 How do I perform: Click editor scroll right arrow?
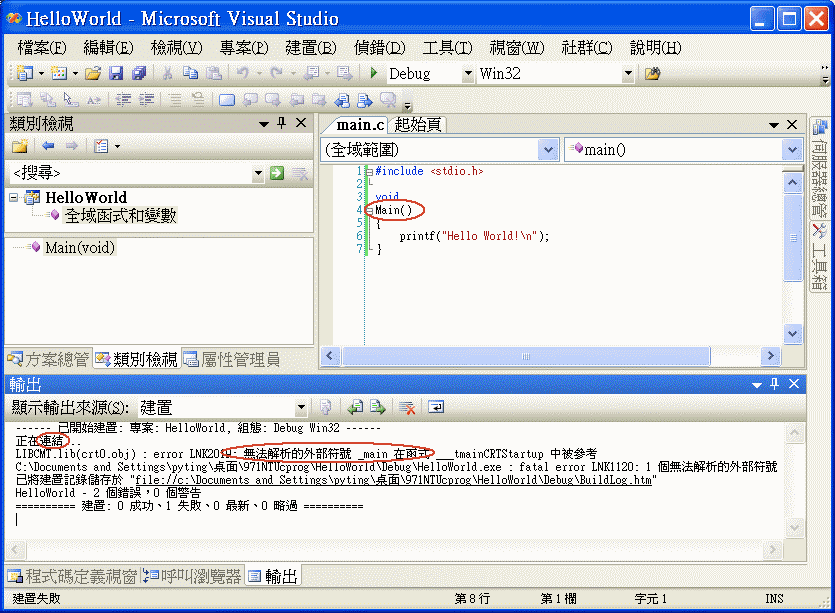coord(771,356)
